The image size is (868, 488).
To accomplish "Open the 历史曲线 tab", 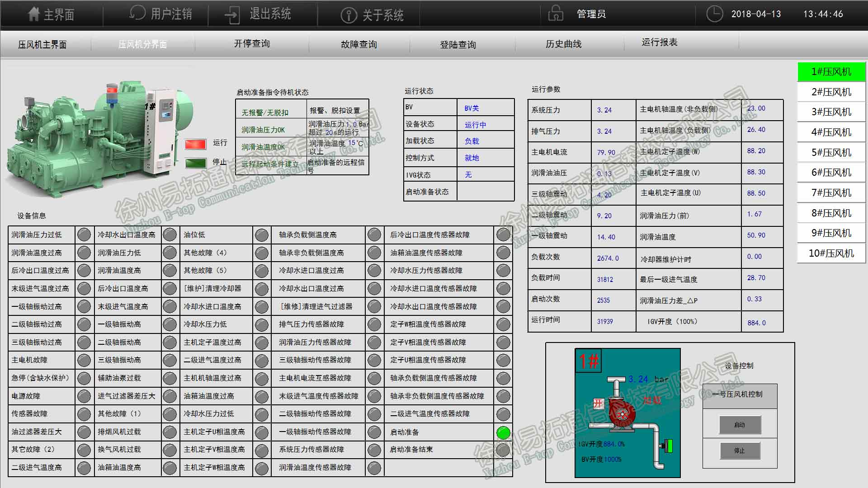I will click(563, 44).
